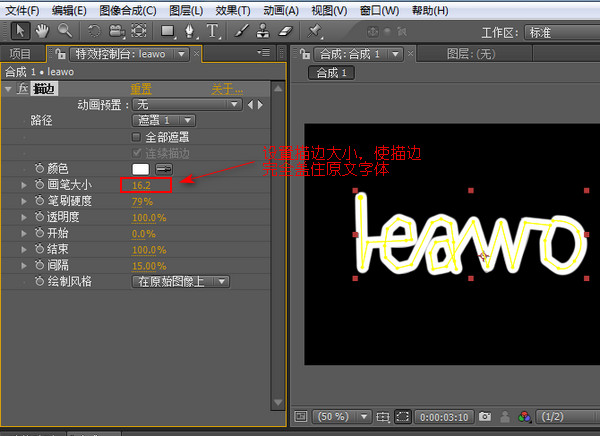Click the 合成 1 breadcrumb button
The height and width of the screenshot is (436, 600).
331,73
